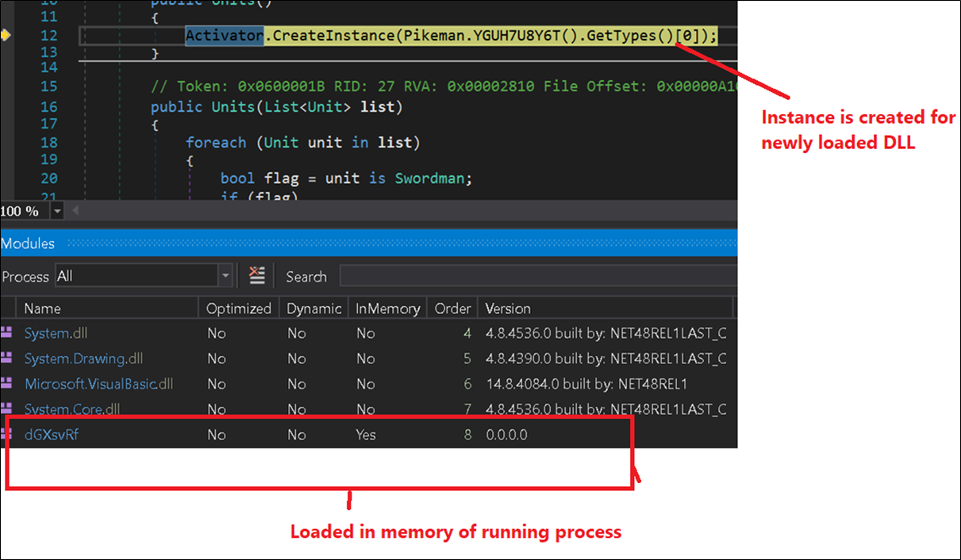Click the module icon beside System.Drawing.dll
This screenshot has height=560, width=961.
[x=7, y=359]
